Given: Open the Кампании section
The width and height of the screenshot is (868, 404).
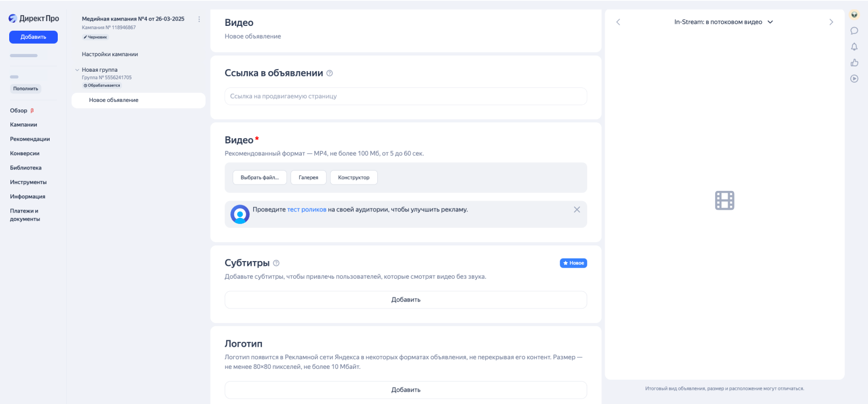Looking at the screenshot, I should click(24, 125).
